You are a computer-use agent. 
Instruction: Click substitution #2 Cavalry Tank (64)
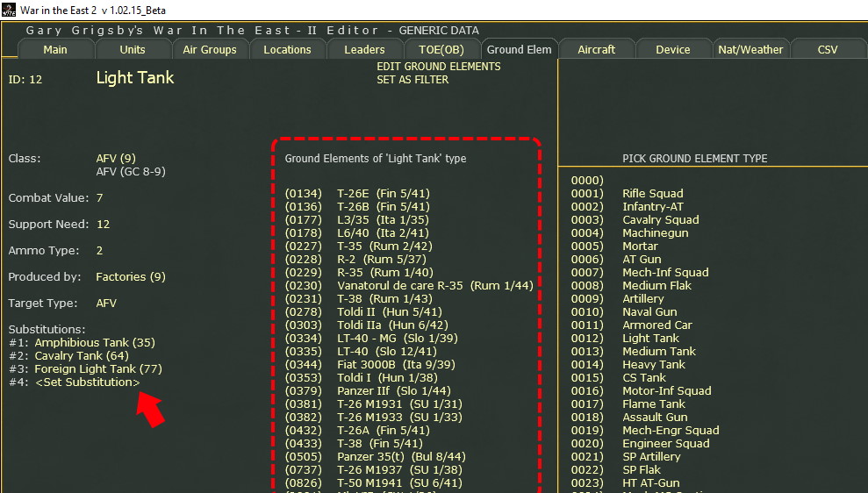click(82, 356)
